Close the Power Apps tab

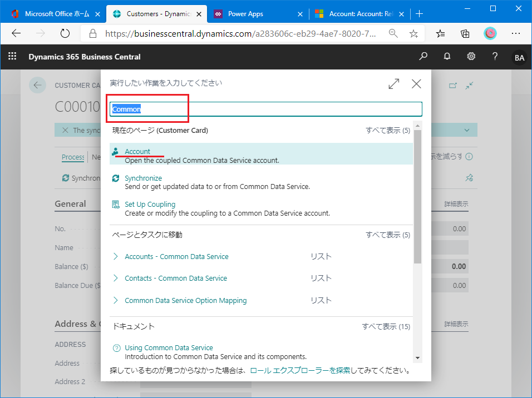(300, 14)
